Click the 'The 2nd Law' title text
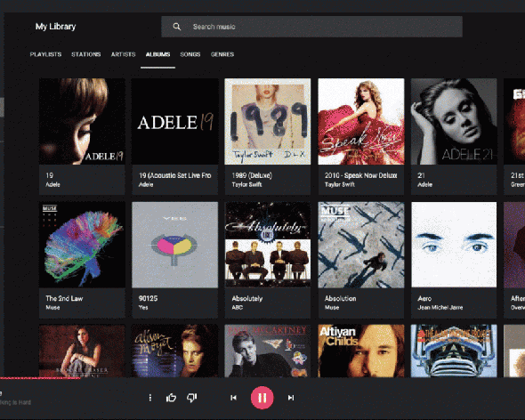Viewport: 525px width, 420px height. (64, 298)
